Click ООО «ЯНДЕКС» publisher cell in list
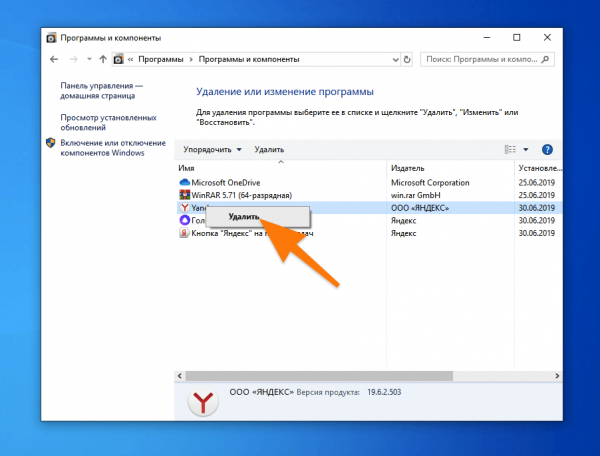600x456 pixels. pos(420,208)
